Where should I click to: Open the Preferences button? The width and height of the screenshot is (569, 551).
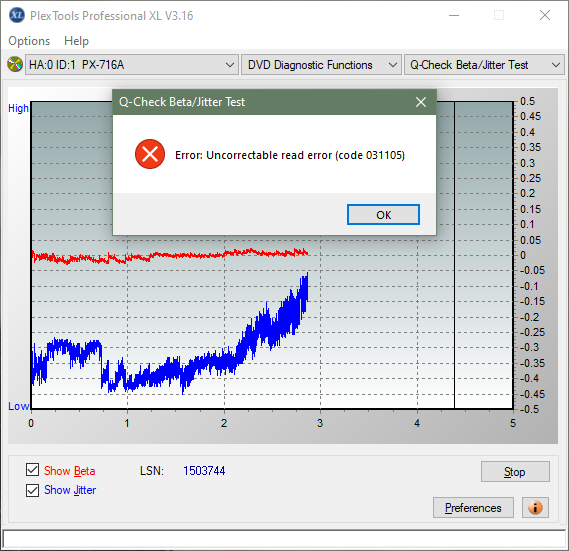[x=473, y=507]
